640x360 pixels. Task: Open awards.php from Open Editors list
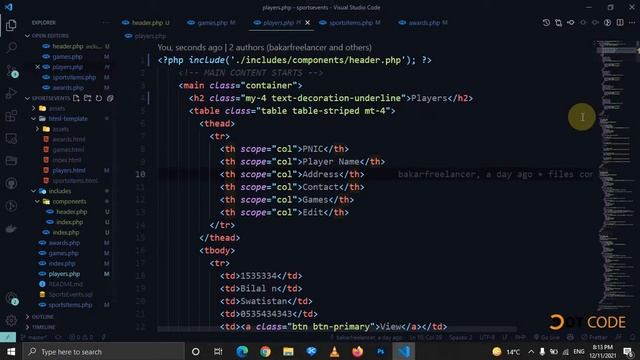tap(68, 88)
